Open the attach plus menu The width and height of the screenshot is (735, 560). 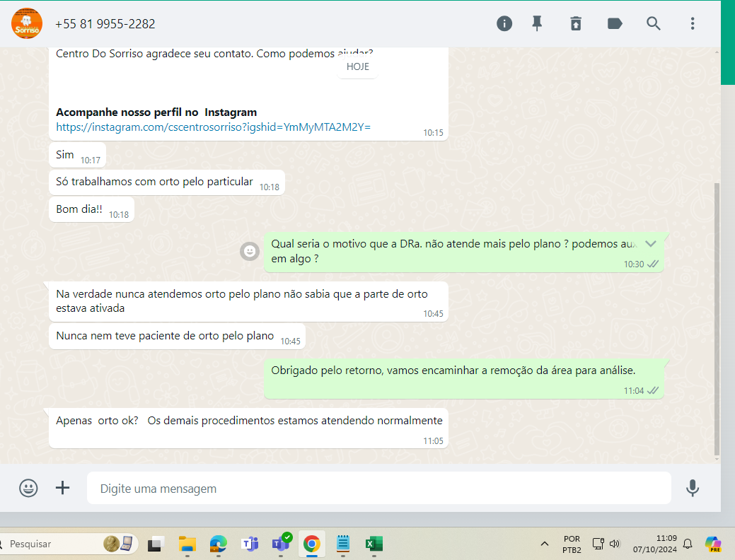pyautogui.click(x=62, y=488)
